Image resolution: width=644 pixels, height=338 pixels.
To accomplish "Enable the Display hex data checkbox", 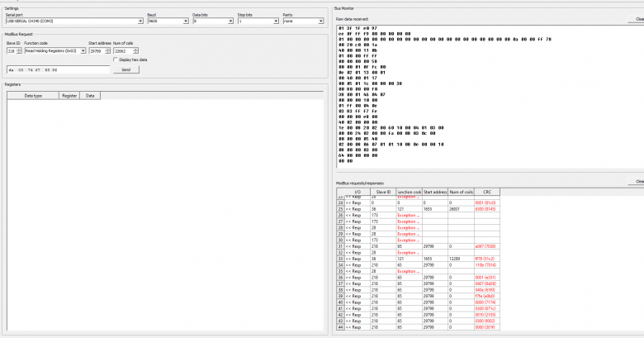I will pyautogui.click(x=116, y=60).
